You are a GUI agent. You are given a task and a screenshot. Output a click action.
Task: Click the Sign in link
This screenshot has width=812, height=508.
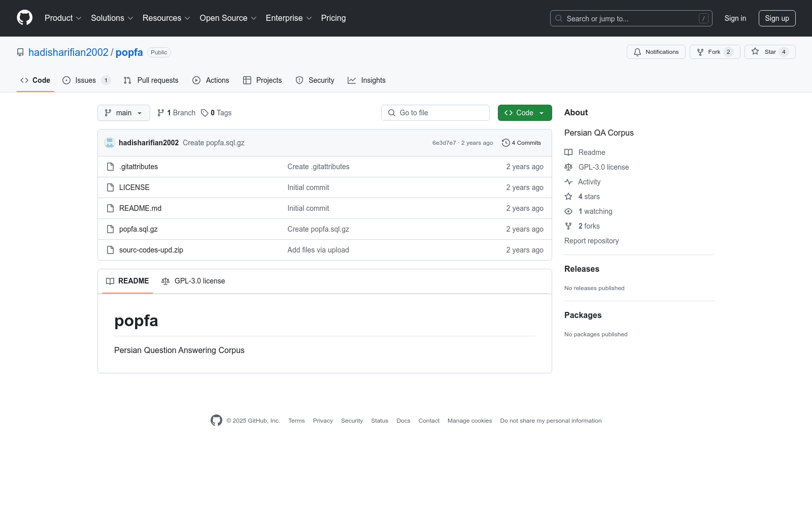735,18
